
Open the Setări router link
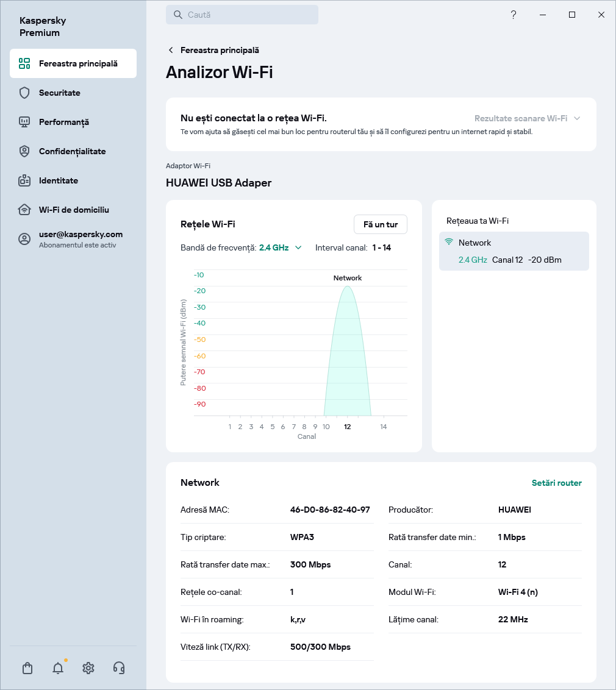[x=556, y=483]
